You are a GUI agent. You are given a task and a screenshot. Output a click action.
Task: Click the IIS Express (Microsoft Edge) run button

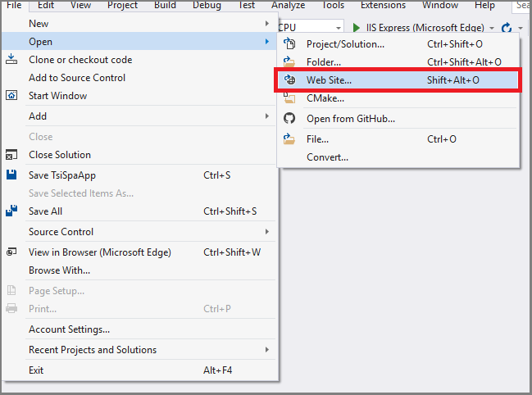pos(419,28)
